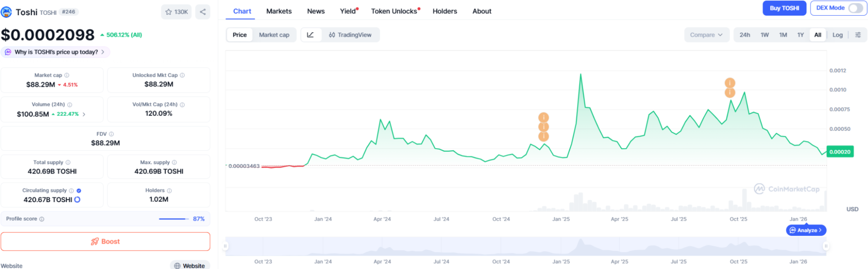This screenshot has width=868, height=269.
Task: Set chart range to All
Action: pos(818,35)
